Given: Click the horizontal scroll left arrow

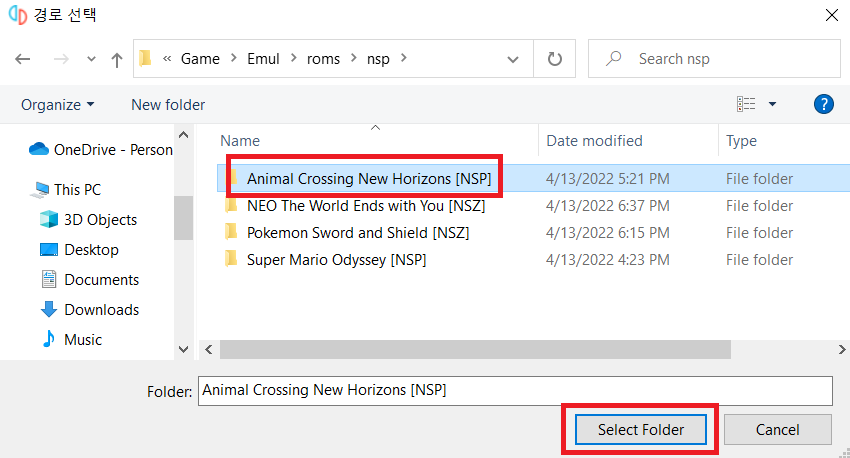Looking at the screenshot, I should click(x=209, y=350).
